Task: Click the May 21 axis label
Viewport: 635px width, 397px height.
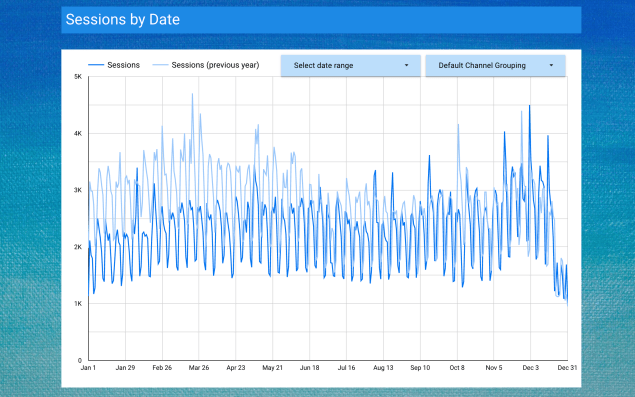Action: point(273,368)
